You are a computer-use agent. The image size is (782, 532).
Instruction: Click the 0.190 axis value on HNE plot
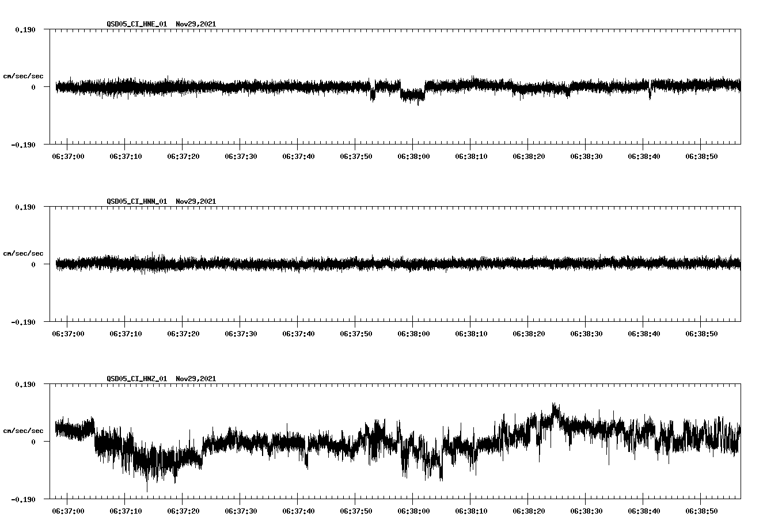pyautogui.click(x=25, y=29)
